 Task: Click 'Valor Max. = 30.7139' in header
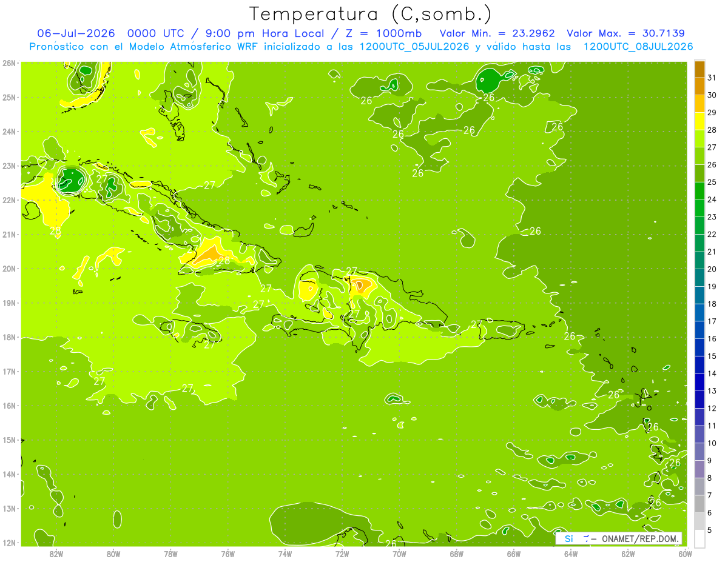626,33
